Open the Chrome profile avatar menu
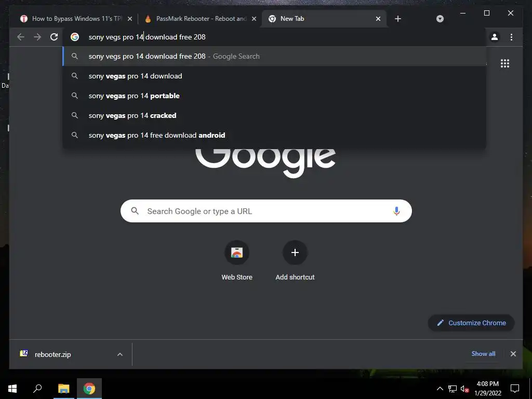532x399 pixels. [495, 37]
